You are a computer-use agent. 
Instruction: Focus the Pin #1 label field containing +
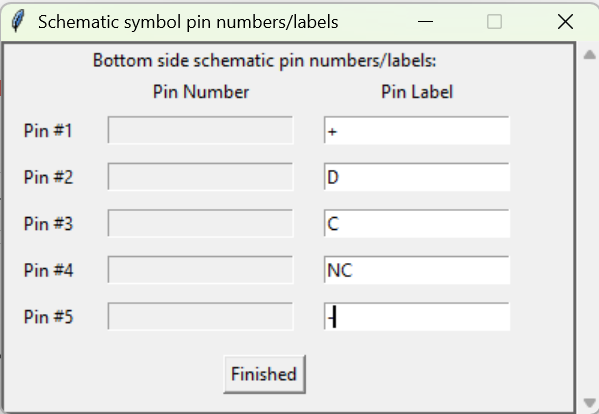(x=417, y=130)
